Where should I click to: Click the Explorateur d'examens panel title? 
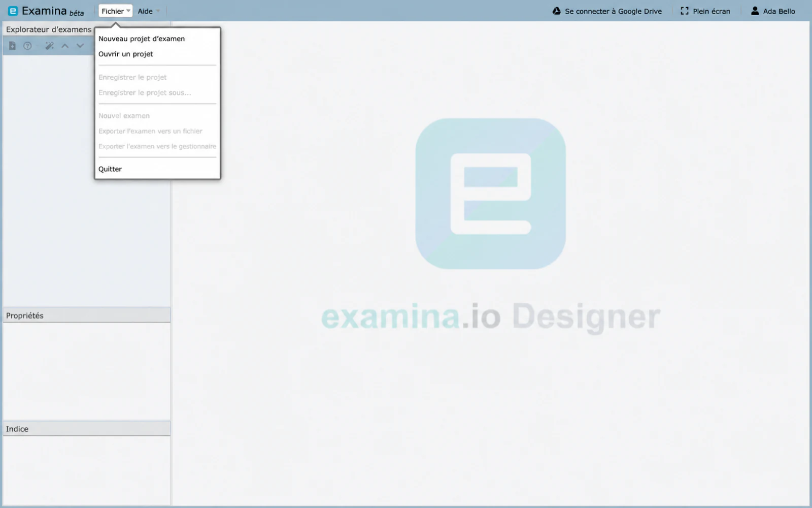click(49, 29)
